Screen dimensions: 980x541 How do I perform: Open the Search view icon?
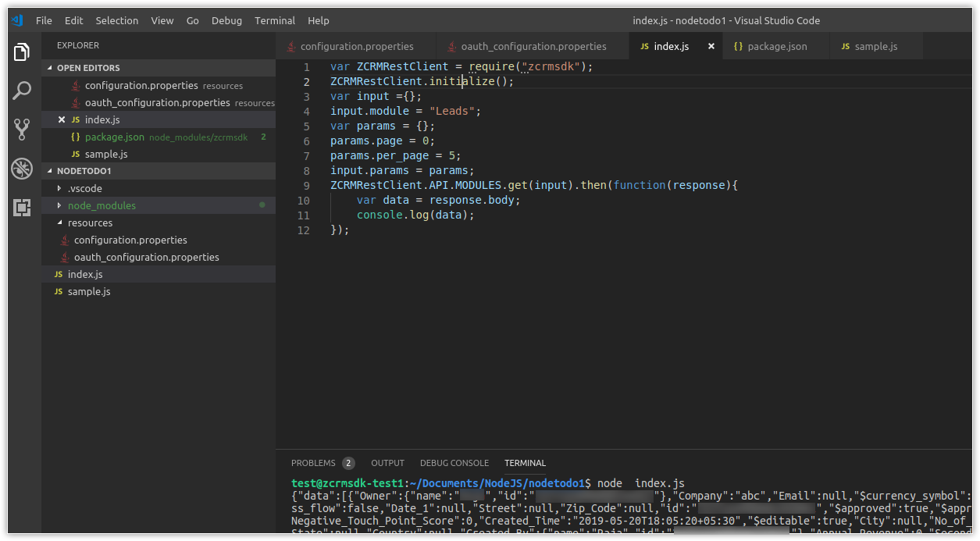tap(22, 91)
